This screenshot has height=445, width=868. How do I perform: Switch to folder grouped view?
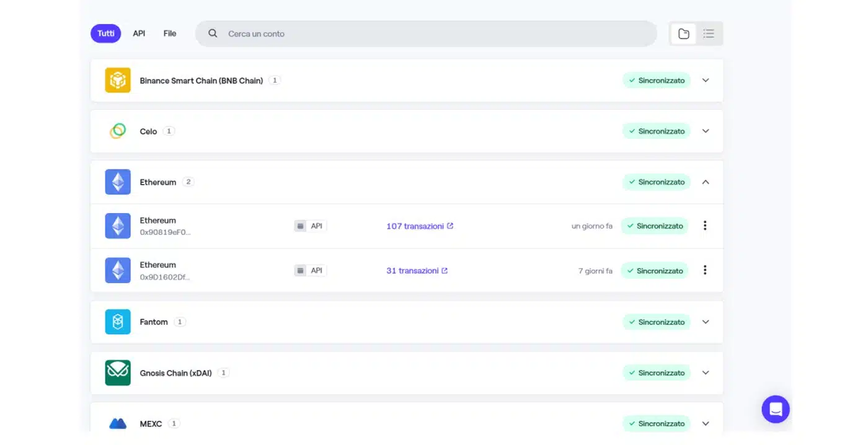pyautogui.click(x=683, y=34)
